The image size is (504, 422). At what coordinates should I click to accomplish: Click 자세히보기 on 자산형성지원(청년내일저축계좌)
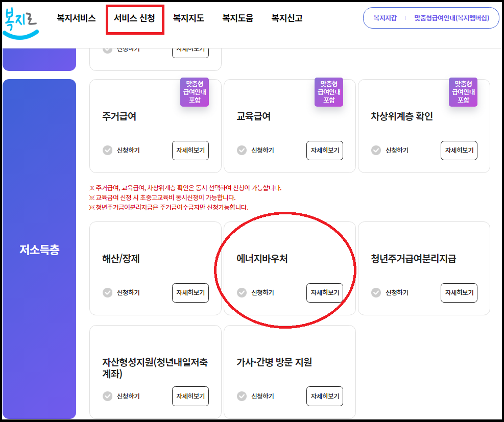click(190, 396)
